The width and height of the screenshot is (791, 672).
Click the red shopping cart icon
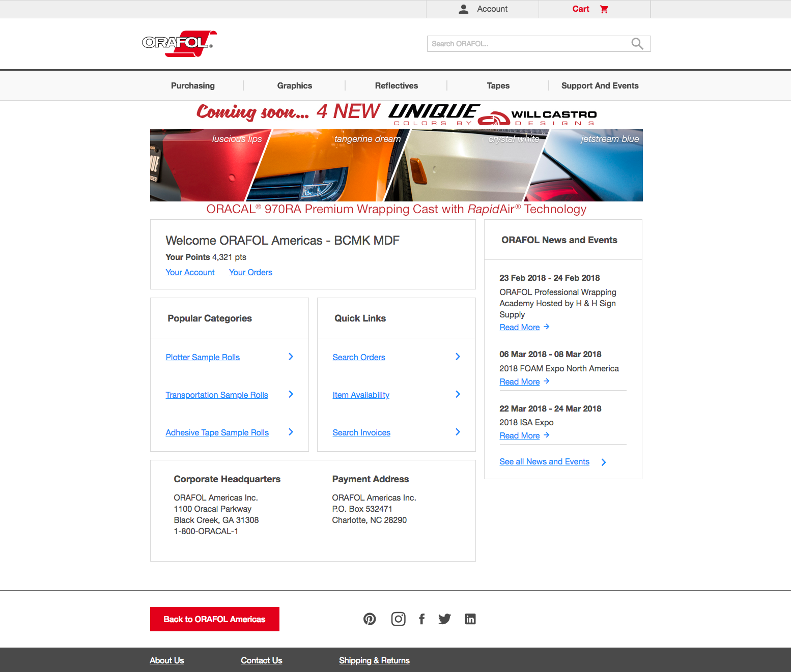coord(604,9)
